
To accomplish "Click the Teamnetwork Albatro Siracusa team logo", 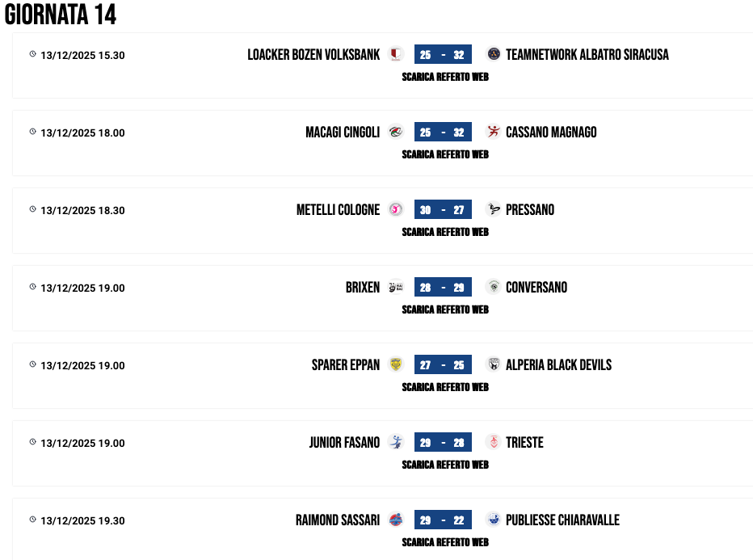I will pyautogui.click(x=493, y=54).
